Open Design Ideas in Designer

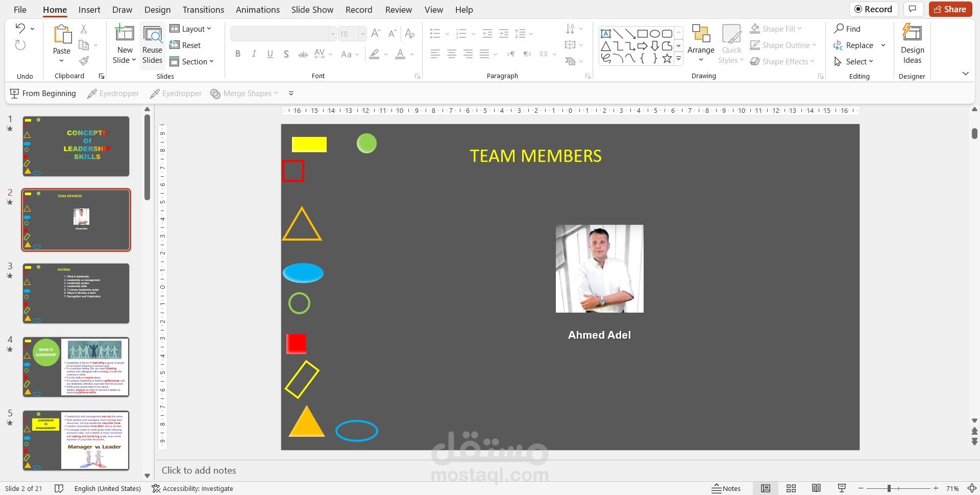pyautogui.click(x=912, y=44)
